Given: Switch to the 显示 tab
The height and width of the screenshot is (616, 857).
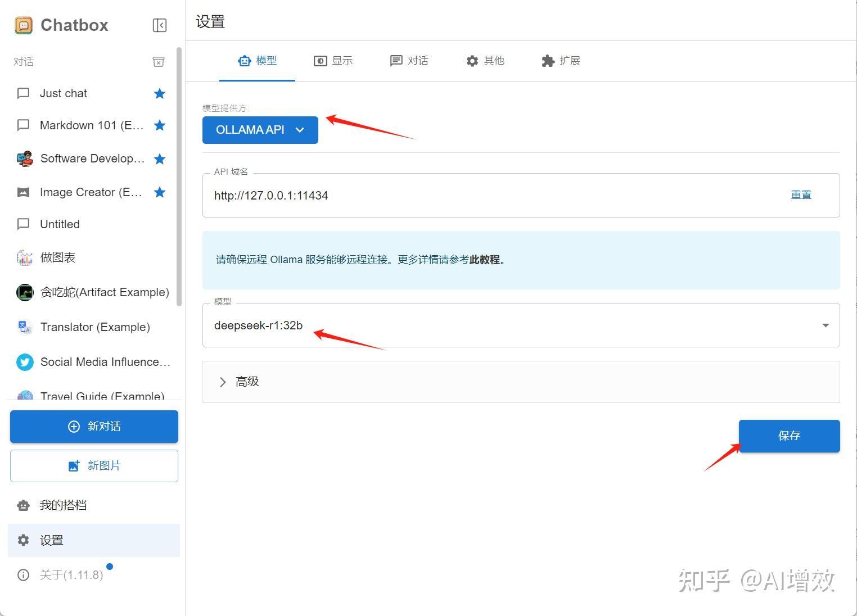Looking at the screenshot, I should 333,61.
